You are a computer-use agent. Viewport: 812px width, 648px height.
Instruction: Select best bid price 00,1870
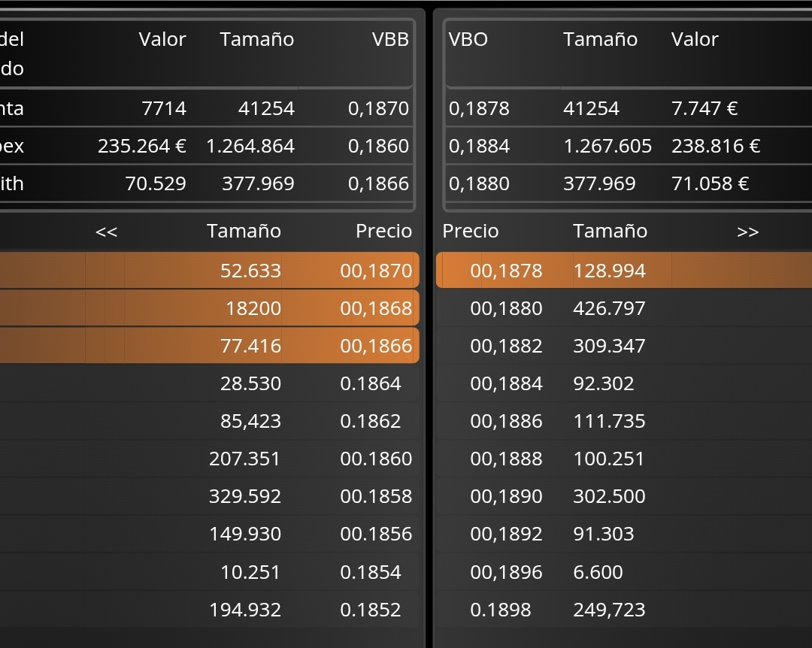[376, 271]
